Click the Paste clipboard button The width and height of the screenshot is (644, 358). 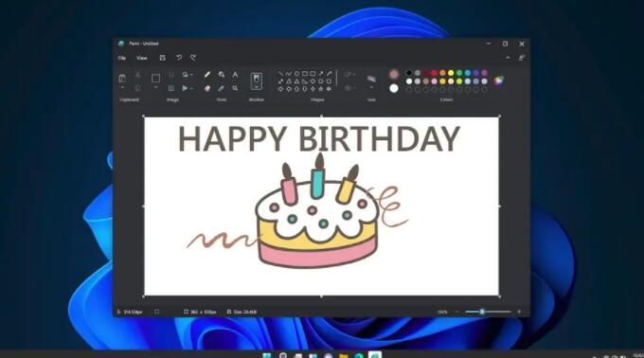click(122, 79)
